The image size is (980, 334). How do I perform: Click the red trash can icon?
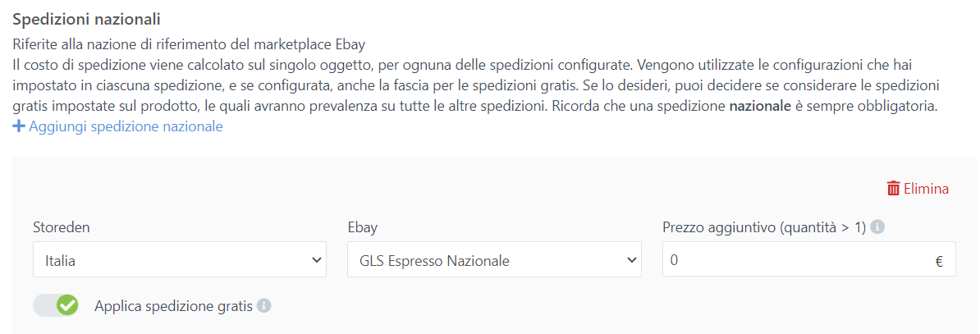[893, 189]
